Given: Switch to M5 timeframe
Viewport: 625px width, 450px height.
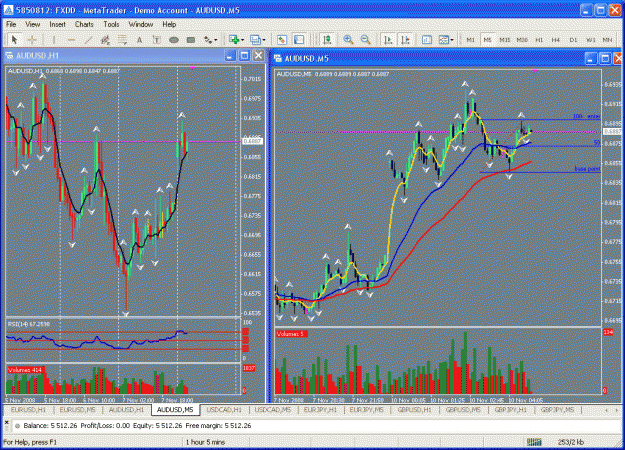Looking at the screenshot, I should pos(487,40).
